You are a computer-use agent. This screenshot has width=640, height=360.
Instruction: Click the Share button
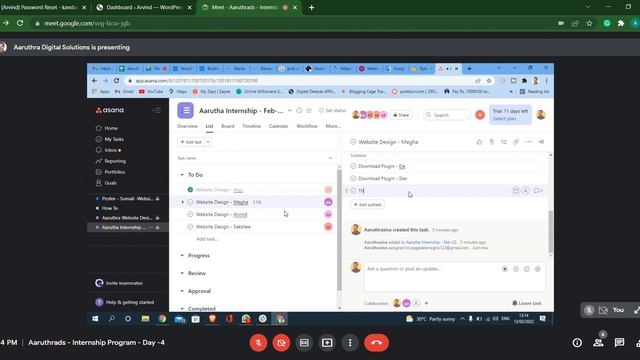coord(401,115)
